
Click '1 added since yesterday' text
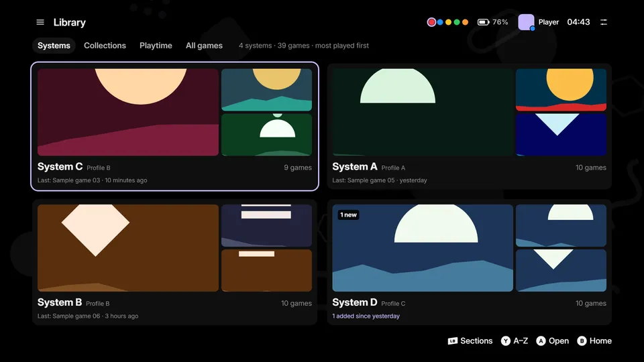pyautogui.click(x=366, y=316)
